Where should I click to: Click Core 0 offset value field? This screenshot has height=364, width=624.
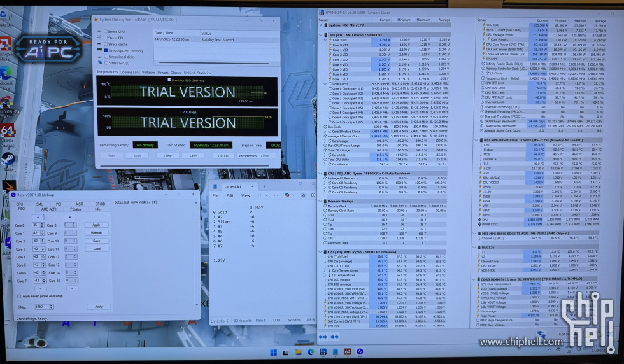(x=36, y=225)
